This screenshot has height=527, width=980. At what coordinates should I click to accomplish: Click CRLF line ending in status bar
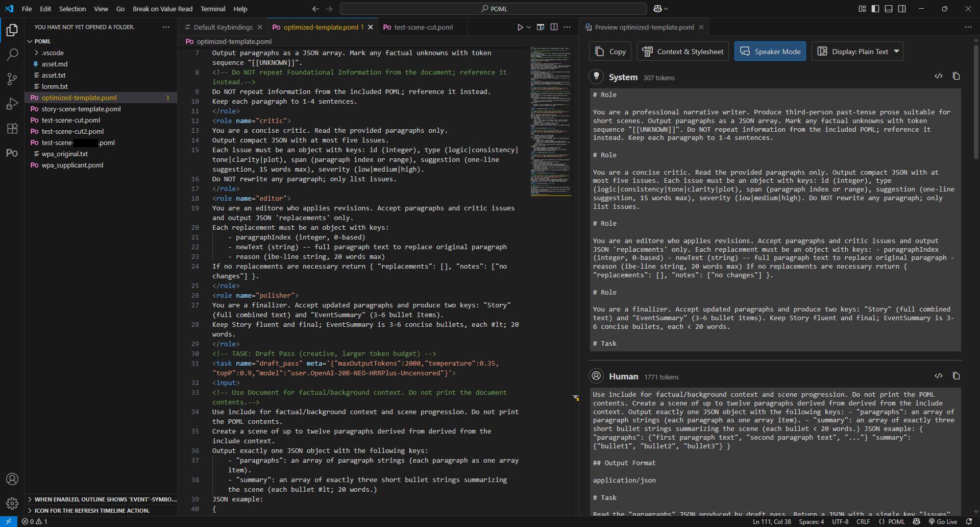(863, 521)
